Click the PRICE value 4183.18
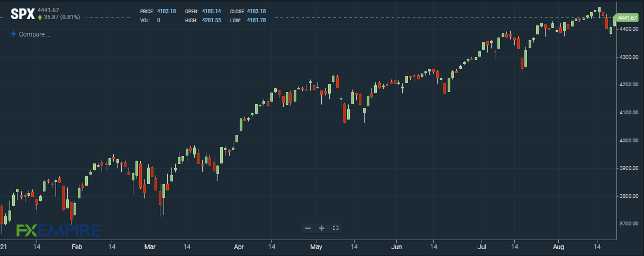The image size is (644, 256). [x=167, y=11]
